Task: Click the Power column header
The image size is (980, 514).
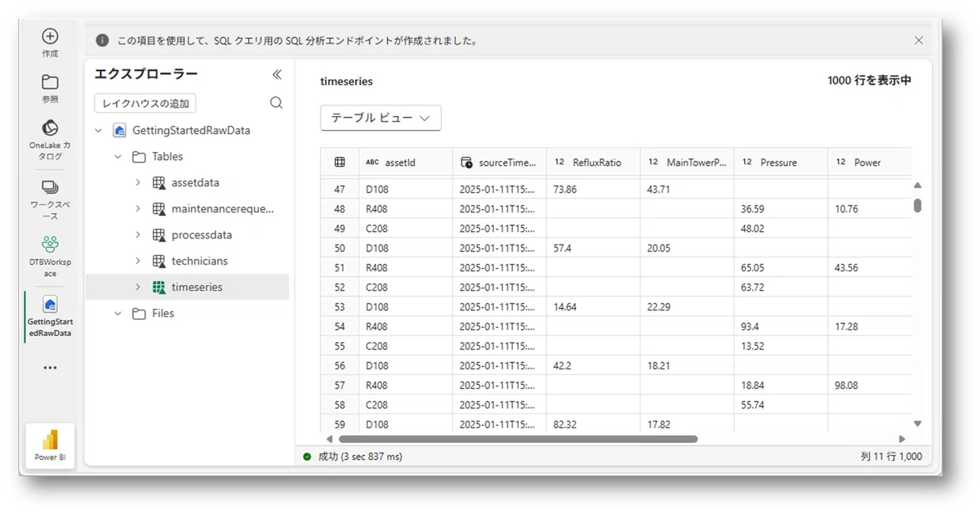Action: pos(870,162)
